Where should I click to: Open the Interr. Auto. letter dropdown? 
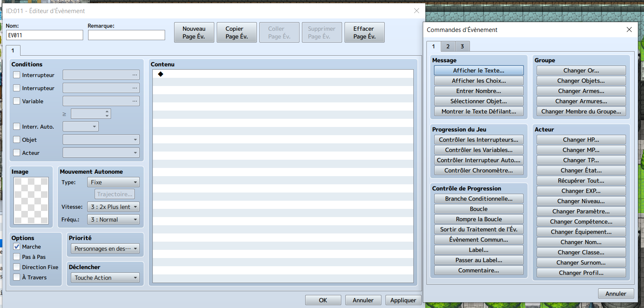tap(81, 127)
